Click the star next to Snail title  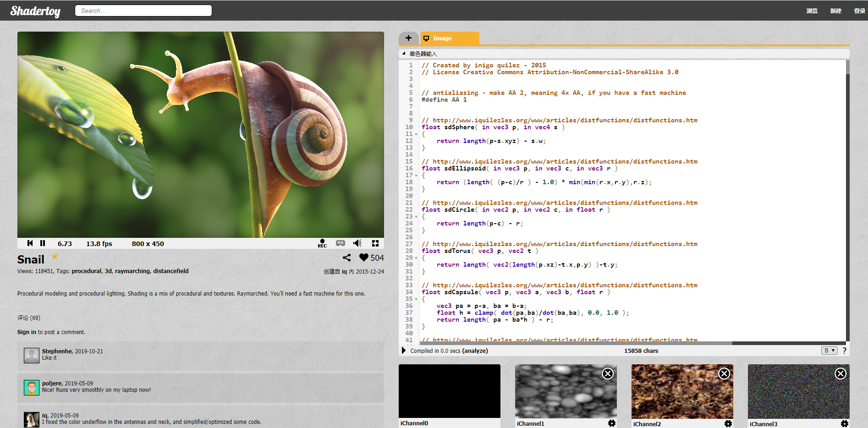click(55, 256)
